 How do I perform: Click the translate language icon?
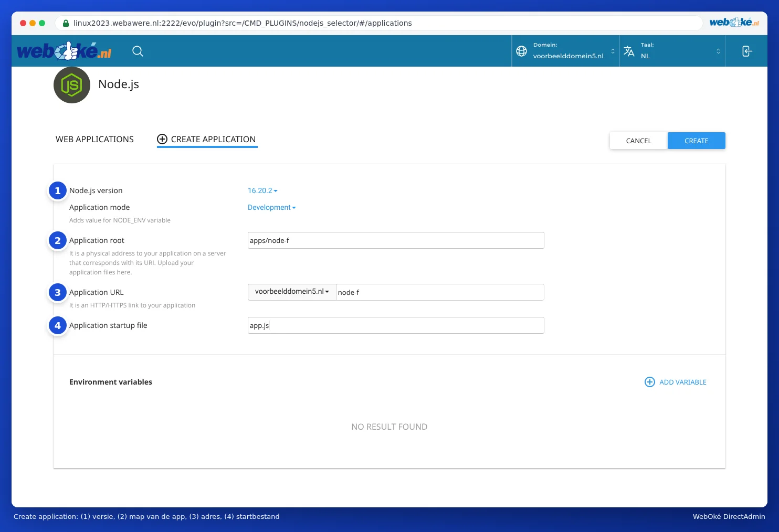(x=629, y=51)
